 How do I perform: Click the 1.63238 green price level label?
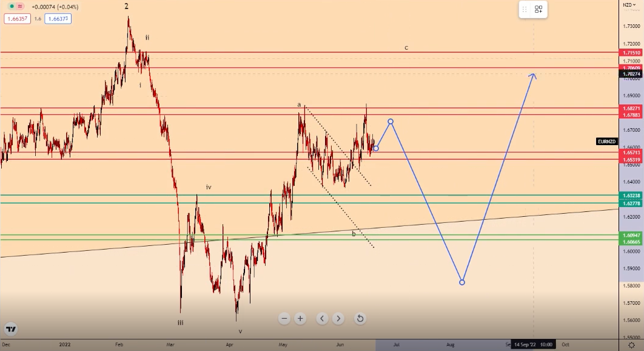pos(631,196)
